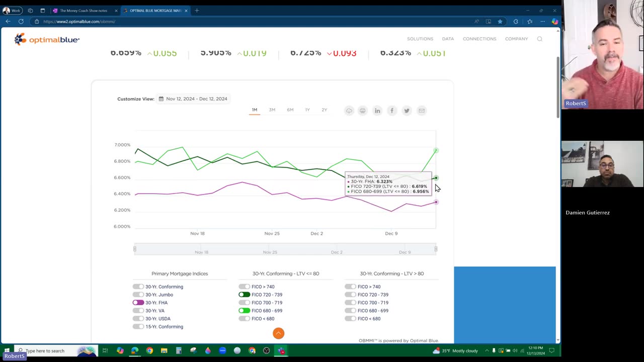Select the 2Y time range tab
644x362 pixels.
pos(325,110)
